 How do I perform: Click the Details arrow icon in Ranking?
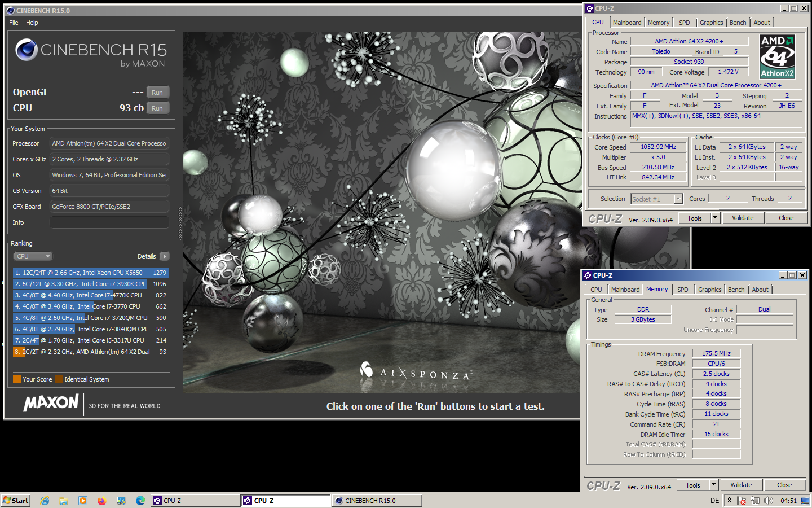[164, 256]
